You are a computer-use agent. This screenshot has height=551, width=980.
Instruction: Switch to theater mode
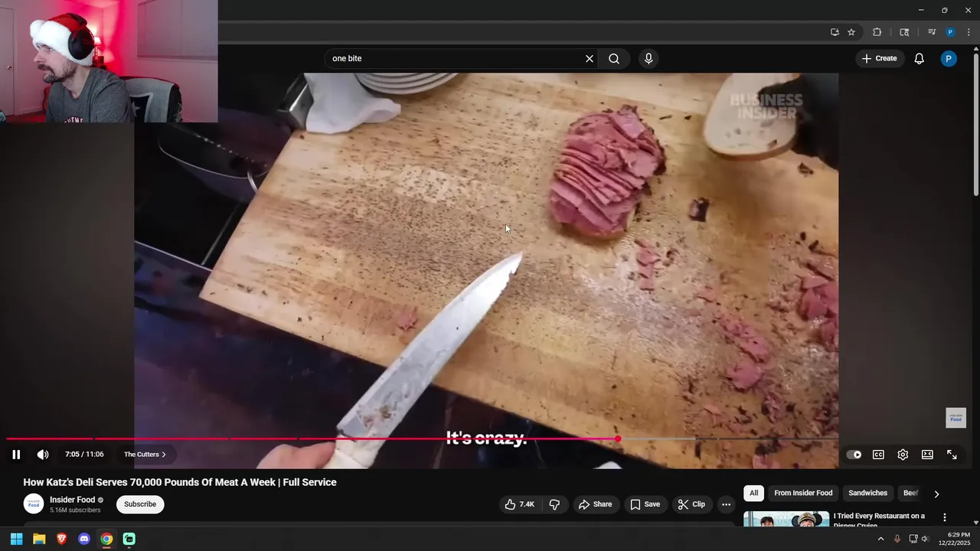point(927,455)
